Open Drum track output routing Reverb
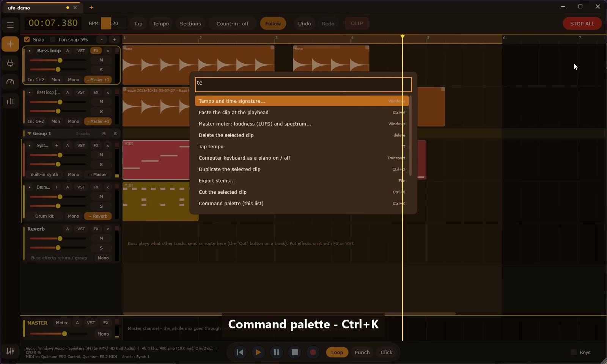This screenshot has height=364, width=607. click(x=98, y=216)
